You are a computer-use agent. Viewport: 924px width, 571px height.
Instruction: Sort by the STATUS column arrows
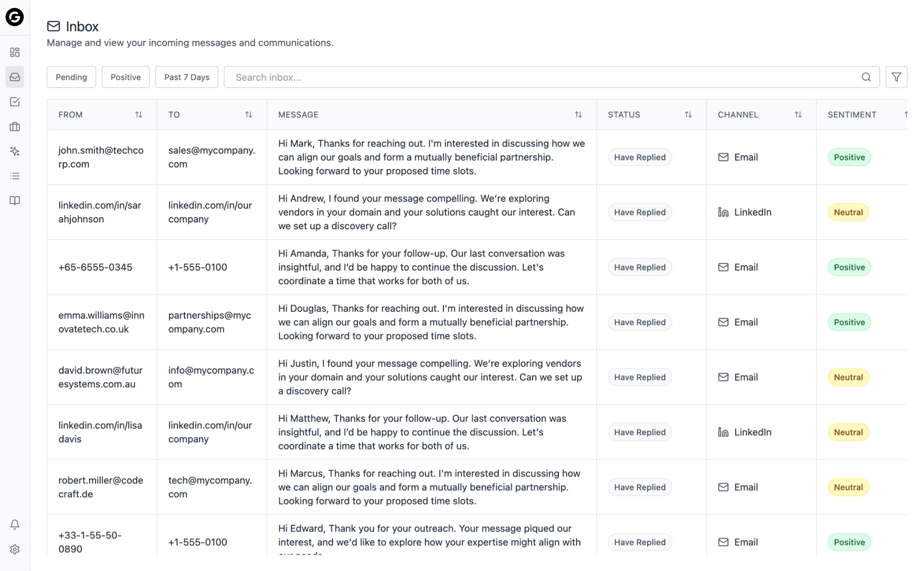(688, 114)
